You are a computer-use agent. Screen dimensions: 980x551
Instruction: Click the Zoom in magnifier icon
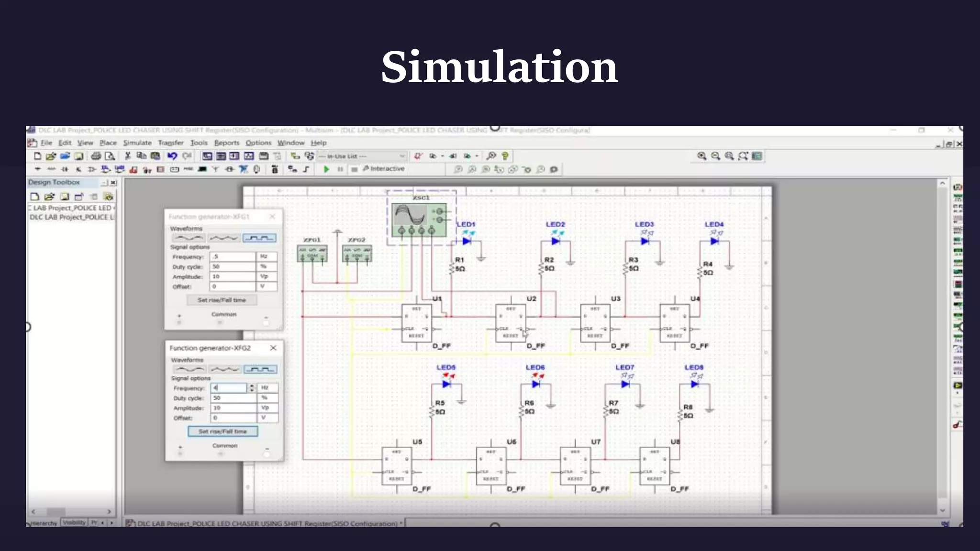[702, 156]
